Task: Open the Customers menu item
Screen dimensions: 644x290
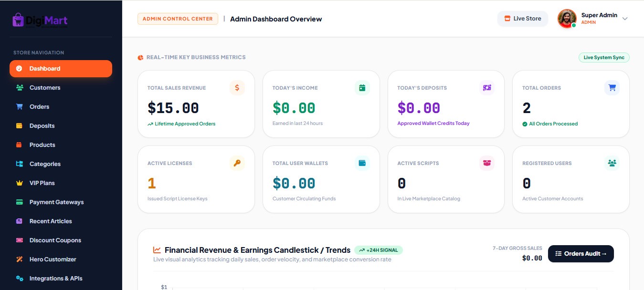Action: pyautogui.click(x=61, y=88)
